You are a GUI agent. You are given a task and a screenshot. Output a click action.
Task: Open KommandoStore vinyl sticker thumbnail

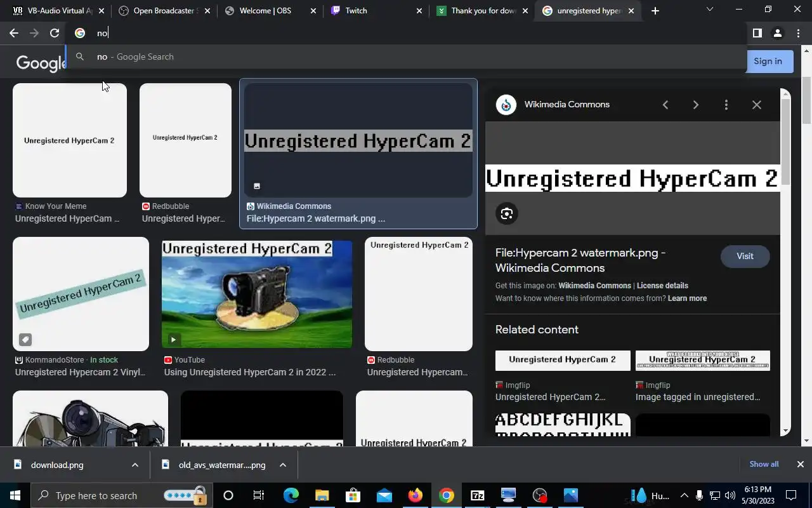coord(81,294)
